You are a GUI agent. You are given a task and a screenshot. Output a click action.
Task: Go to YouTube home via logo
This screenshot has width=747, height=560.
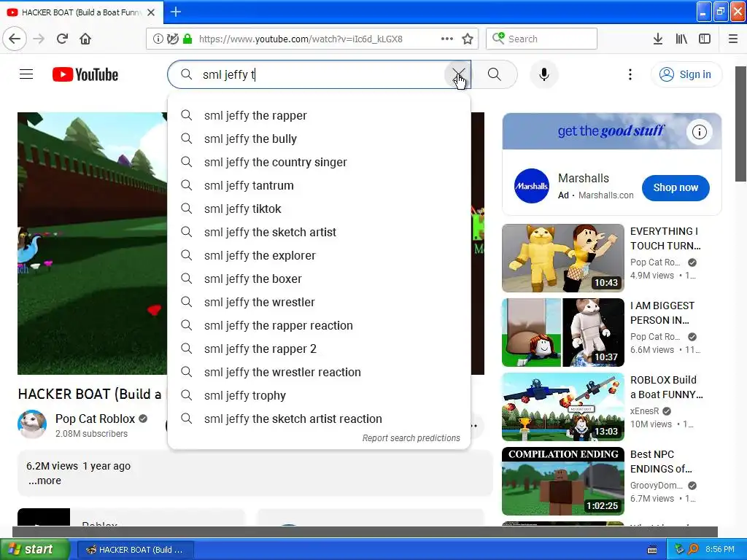85,74
